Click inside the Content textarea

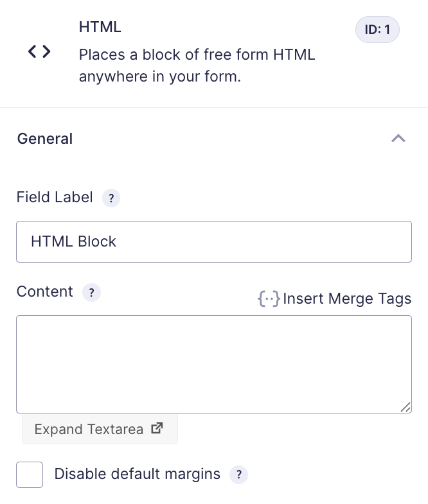(x=214, y=364)
